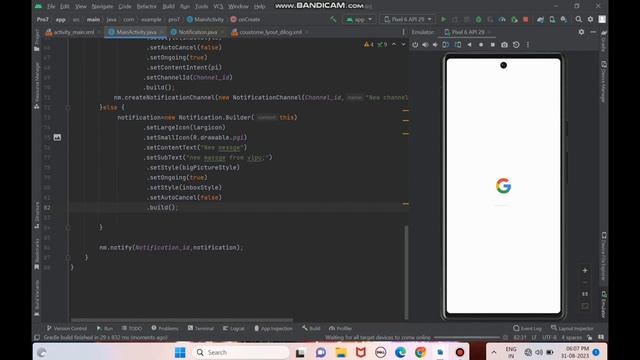Click the Windows Start button
This screenshot has height=360, width=640.
(x=180, y=352)
